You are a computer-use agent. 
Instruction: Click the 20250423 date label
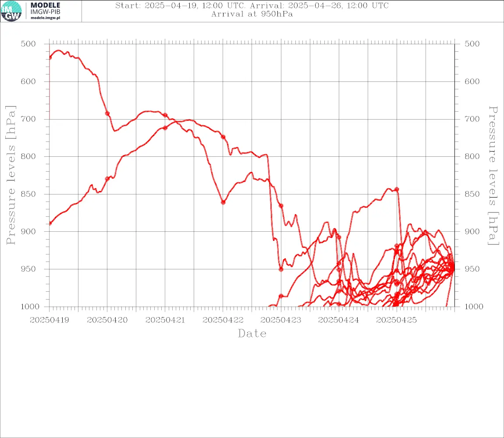pos(281,320)
